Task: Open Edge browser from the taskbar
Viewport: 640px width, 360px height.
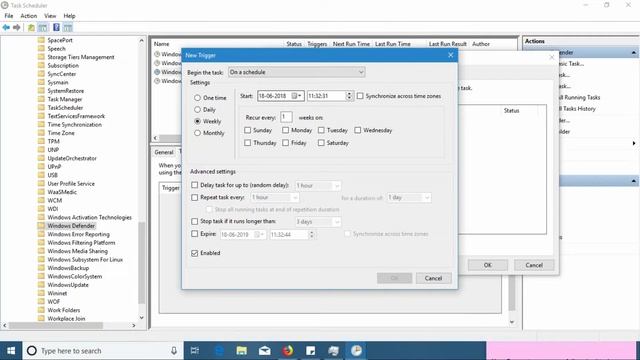Action: pyautogui.click(x=219, y=351)
